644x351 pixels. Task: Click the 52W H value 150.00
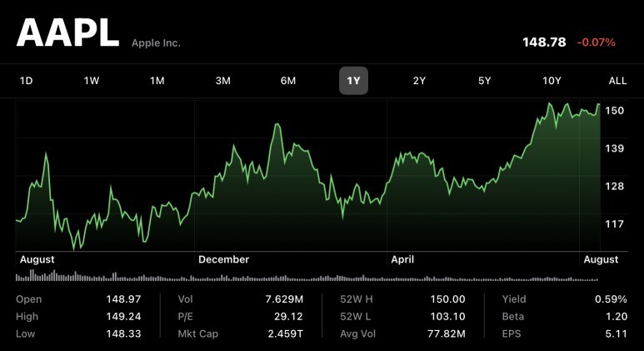(447, 298)
